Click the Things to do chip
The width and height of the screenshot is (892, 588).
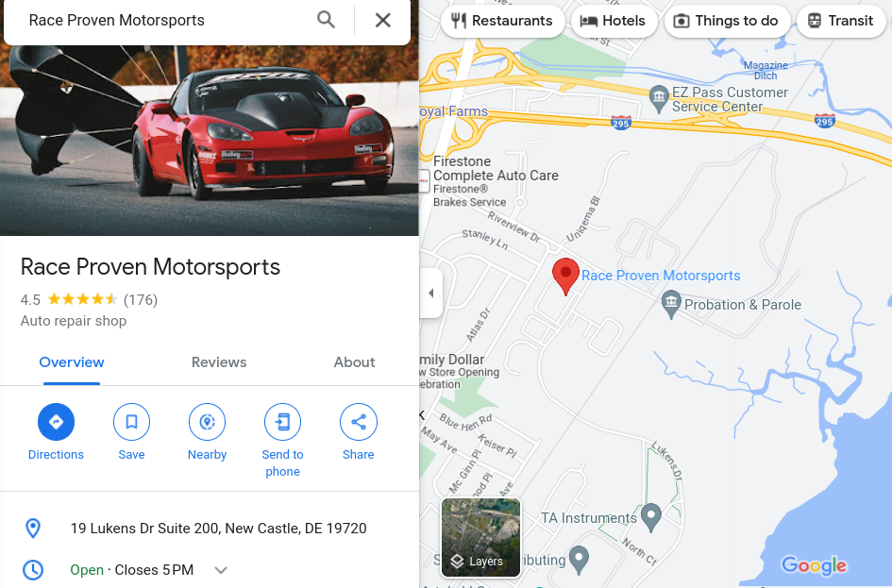tap(727, 21)
